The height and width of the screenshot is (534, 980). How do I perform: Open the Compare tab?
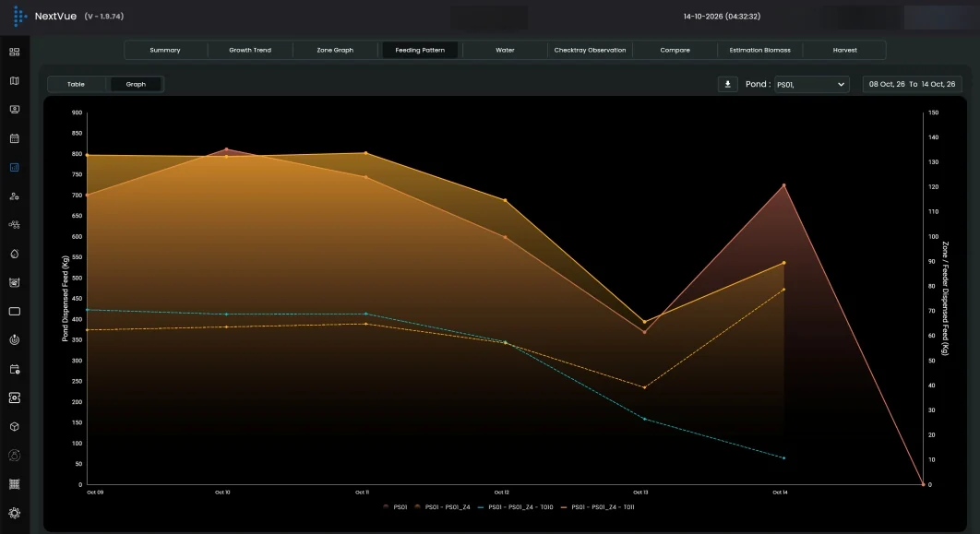click(x=675, y=50)
